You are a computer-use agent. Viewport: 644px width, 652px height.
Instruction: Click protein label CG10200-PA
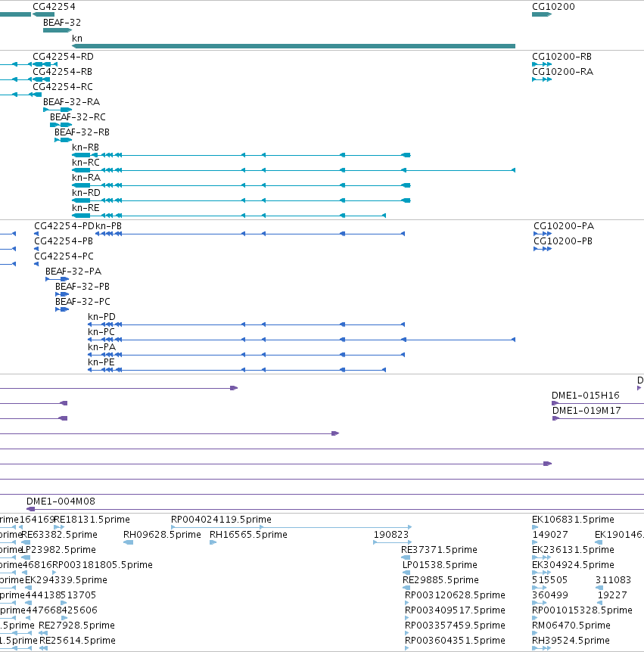564,226
